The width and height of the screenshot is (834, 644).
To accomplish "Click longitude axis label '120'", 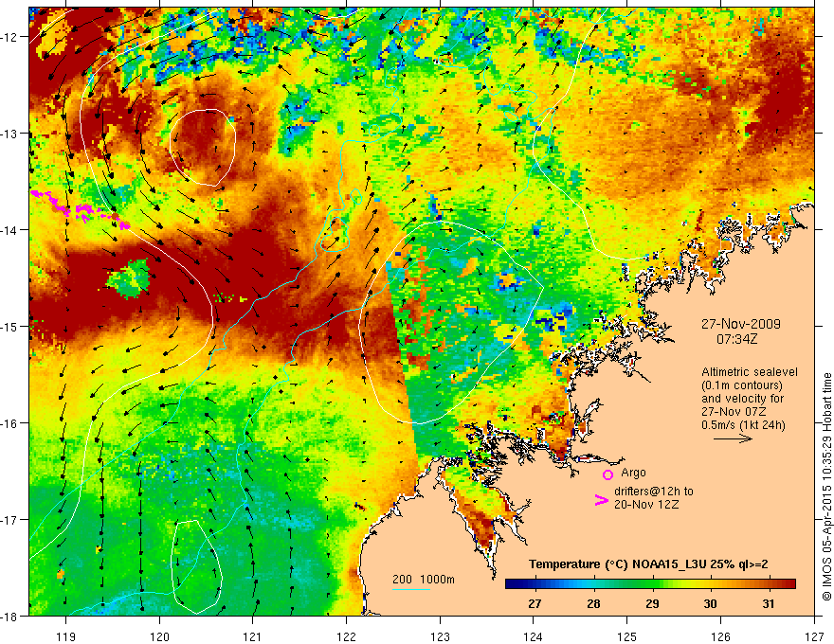I will click(x=159, y=636).
